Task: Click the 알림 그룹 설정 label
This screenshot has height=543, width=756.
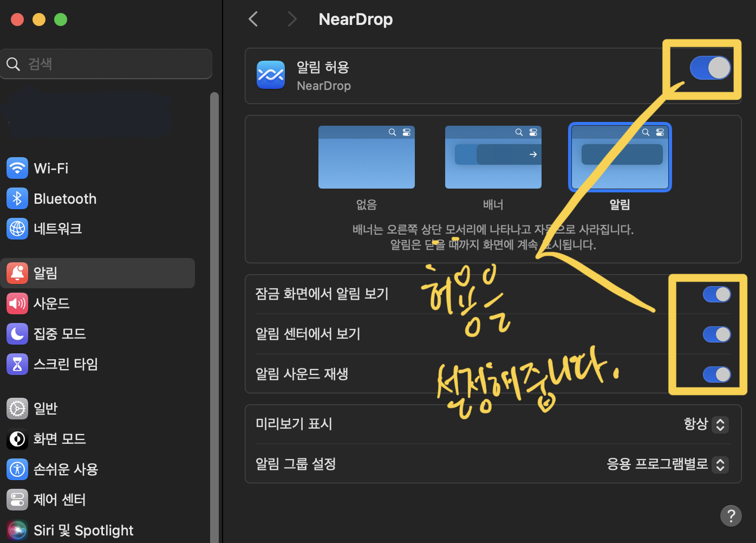Action: [296, 464]
